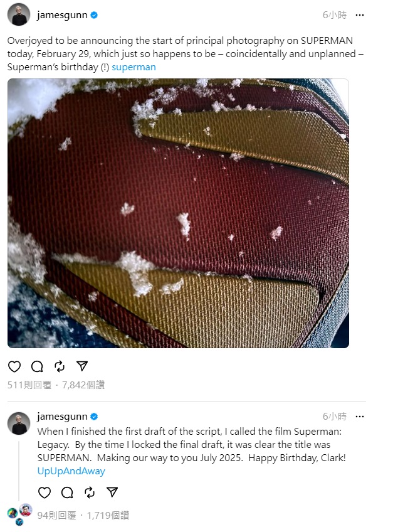Viewport: 393px width, 532px height.
Task: Like the first Superman announcement post
Action: pos(14,366)
